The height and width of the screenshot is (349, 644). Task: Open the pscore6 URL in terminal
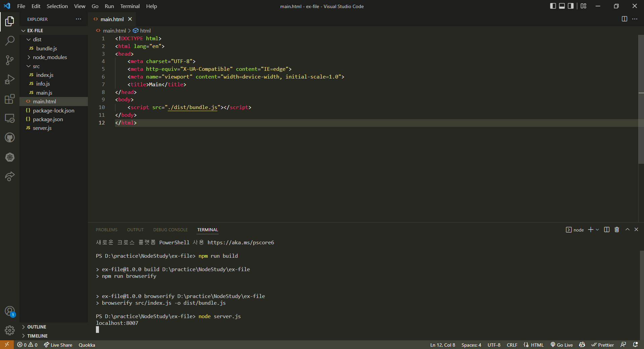(240, 243)
